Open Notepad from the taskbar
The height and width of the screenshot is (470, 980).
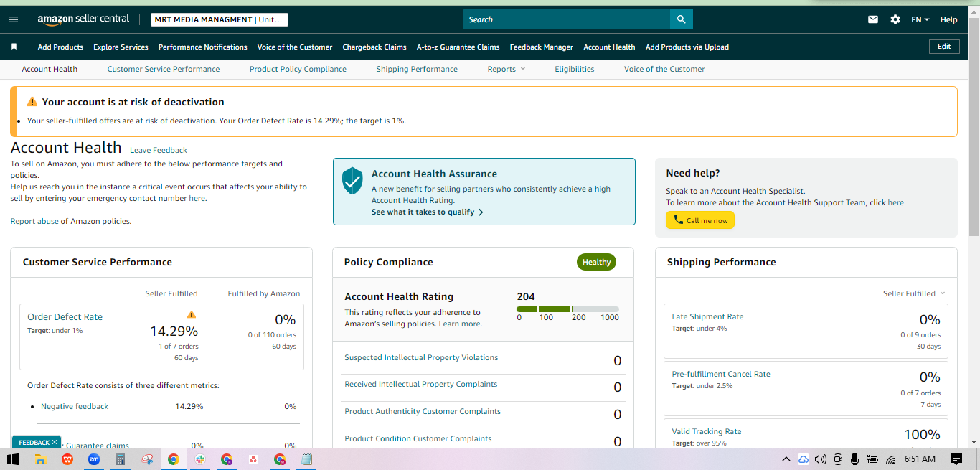(306, 459)
